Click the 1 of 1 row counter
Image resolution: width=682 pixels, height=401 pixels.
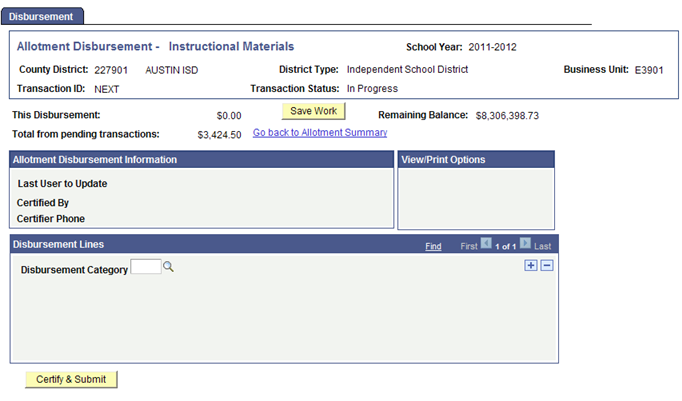point(505,247)
